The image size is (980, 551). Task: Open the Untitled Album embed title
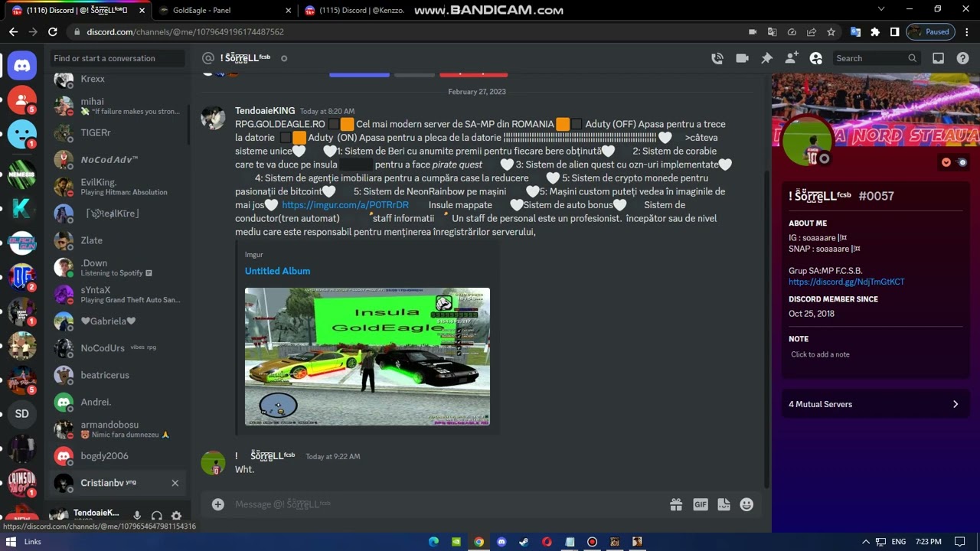coord(277,271)
